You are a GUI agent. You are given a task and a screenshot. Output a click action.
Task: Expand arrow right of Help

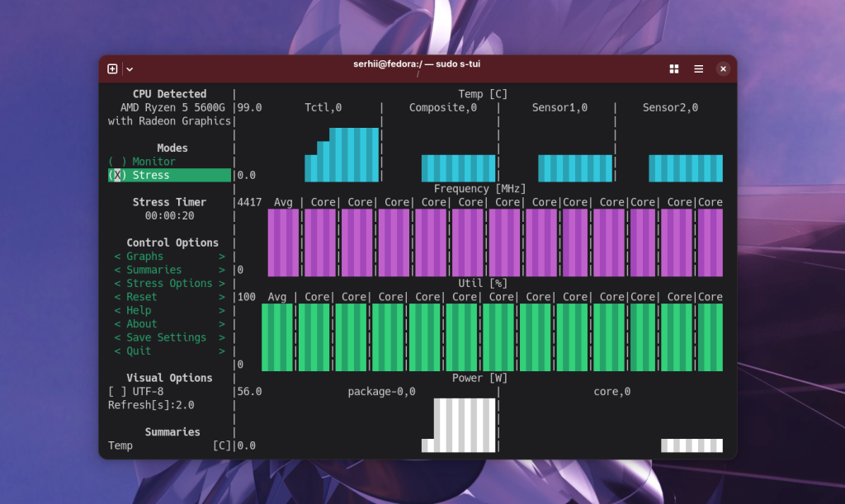pos(221,310)
